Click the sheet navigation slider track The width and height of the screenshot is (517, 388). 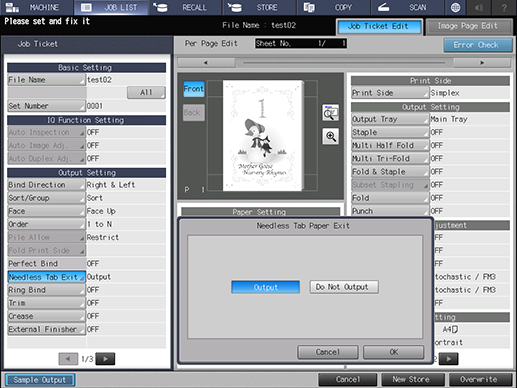pos(344,63)
